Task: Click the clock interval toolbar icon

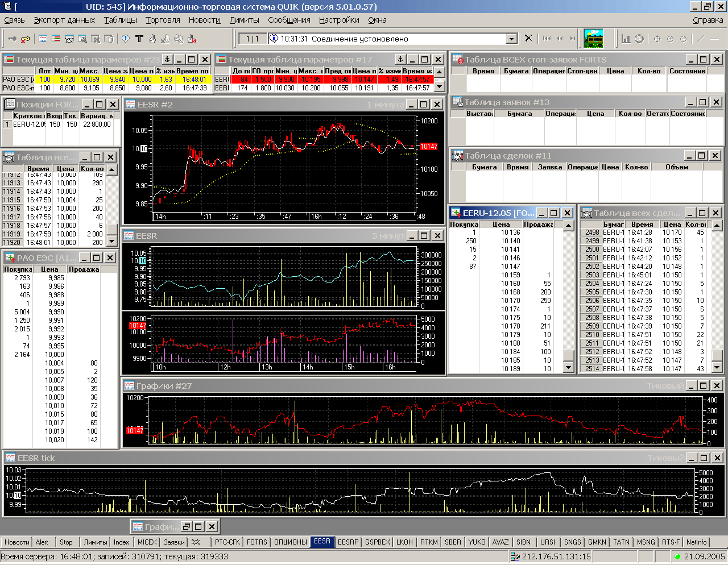Action: (639, 39)
